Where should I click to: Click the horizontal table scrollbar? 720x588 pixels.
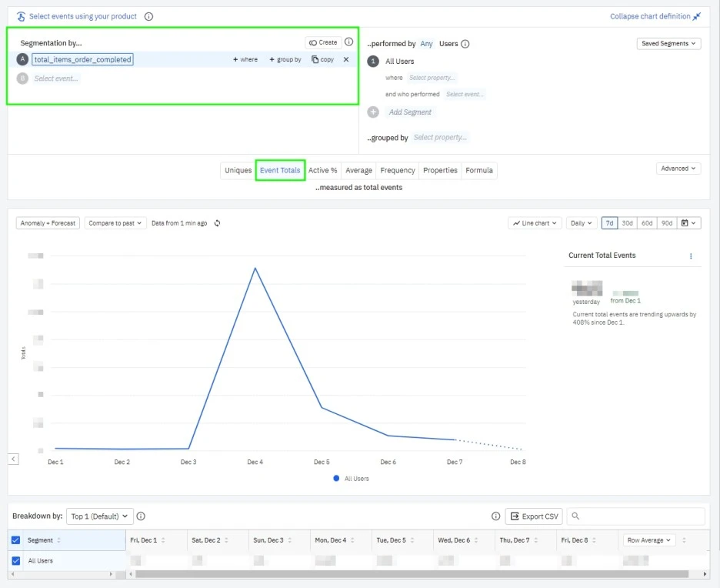click(412, 573)
